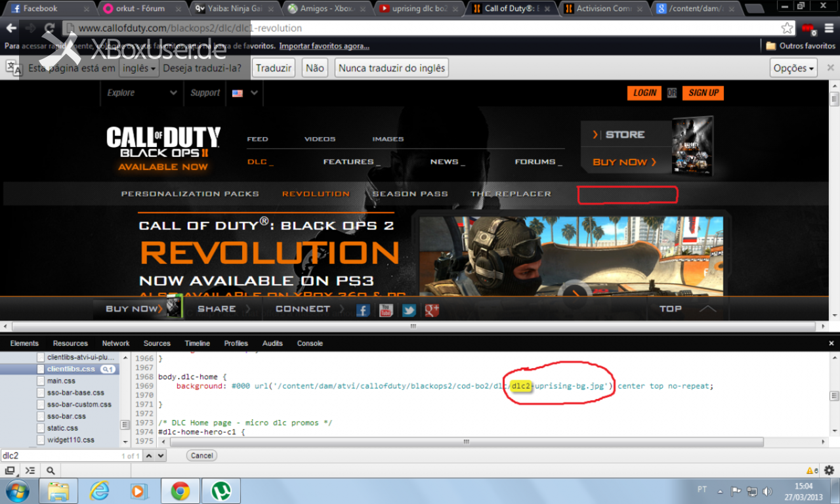Open THE REPLACER submenu link
The width and height of the screenshot is (840, 504).
tap(511, 194)
